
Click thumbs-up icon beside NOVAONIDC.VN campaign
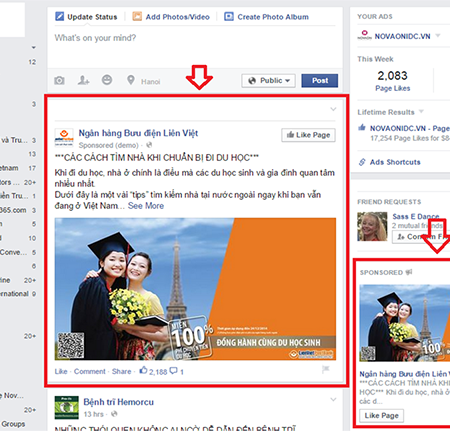coord(362,127)
